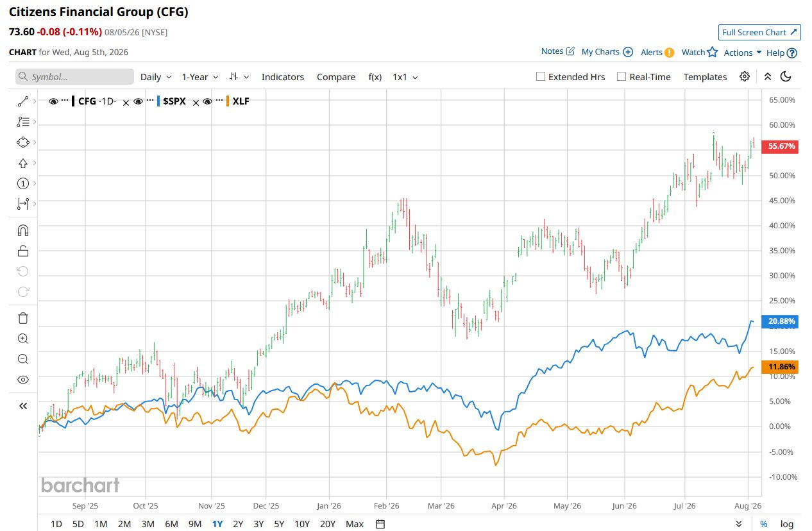This screenshot has width=812, height=531.
Task: Toggle the magnet snap mode
Action: 23,230
